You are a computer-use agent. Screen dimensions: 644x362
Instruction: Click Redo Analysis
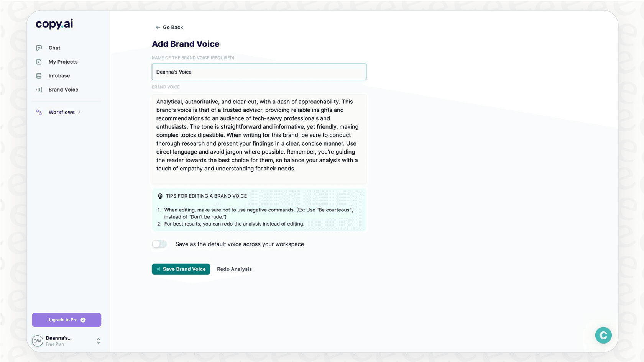tap(234, 269)
